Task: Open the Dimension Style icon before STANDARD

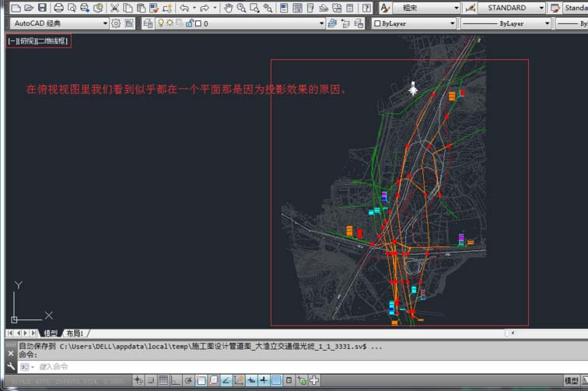Action: pyautogui.click(x=470, y=8)
